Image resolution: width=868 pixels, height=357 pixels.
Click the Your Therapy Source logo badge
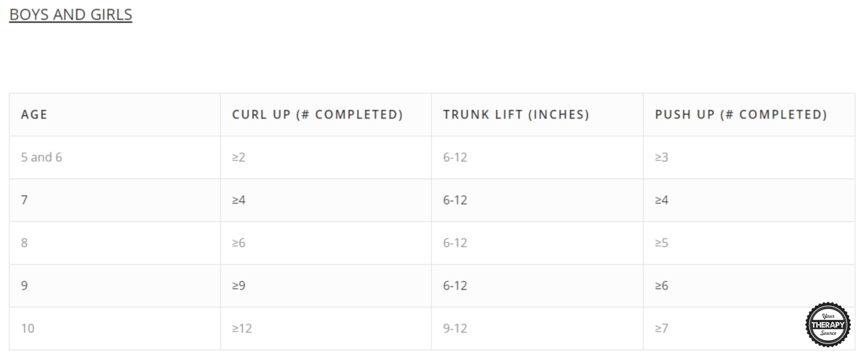(827, 325)
